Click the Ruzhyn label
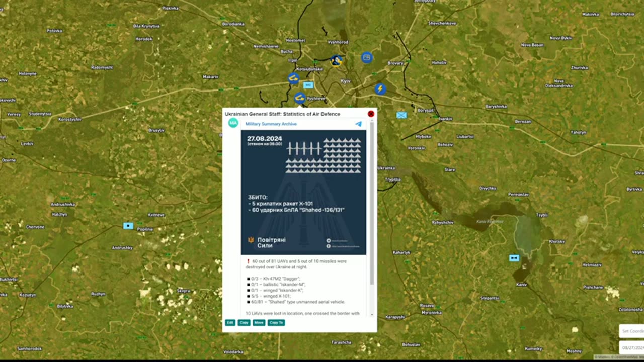The width and height of the screenshot is (644, 362). 98,294
